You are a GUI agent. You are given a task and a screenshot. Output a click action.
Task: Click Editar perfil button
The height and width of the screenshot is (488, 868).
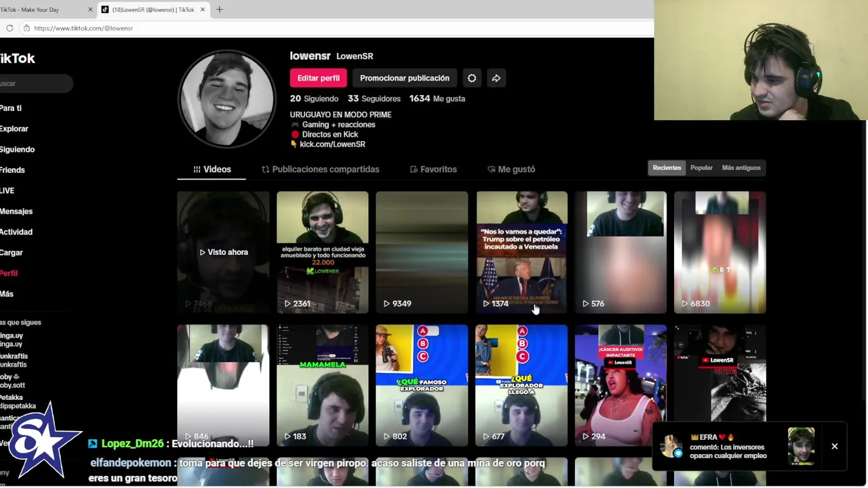coord(318,78)
